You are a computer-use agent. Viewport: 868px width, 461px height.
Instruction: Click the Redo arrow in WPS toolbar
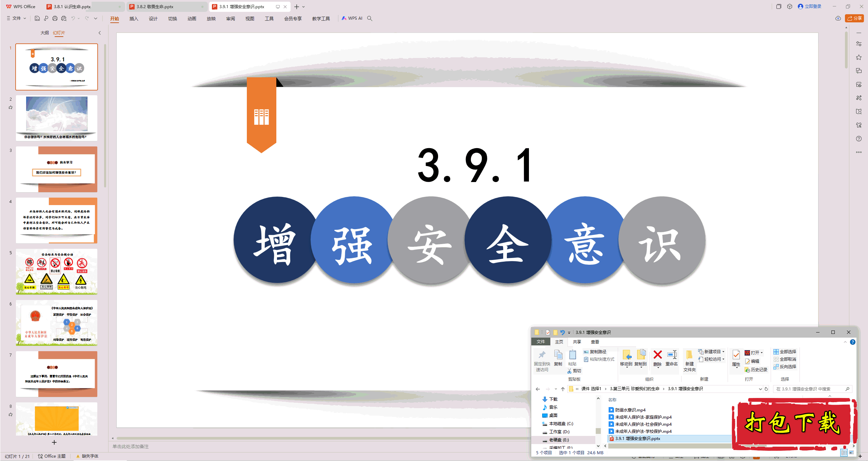coord(87,18)
